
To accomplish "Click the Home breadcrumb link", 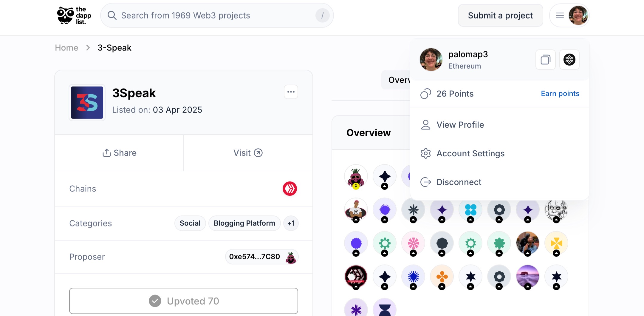I will [66, 48].
